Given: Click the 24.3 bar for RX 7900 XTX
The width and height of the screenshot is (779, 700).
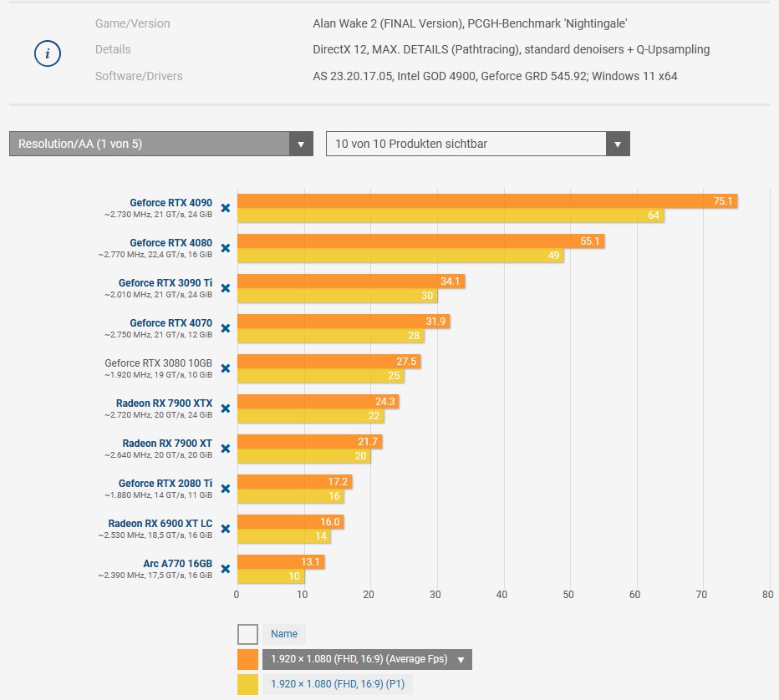Looking at the screenshot, I should [318, 402].
